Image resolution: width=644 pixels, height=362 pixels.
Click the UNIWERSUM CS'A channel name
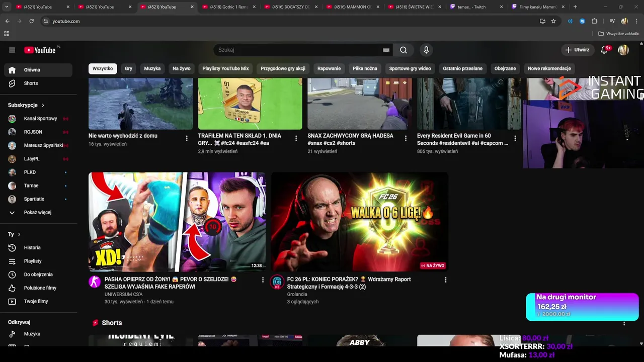[124, 294]
